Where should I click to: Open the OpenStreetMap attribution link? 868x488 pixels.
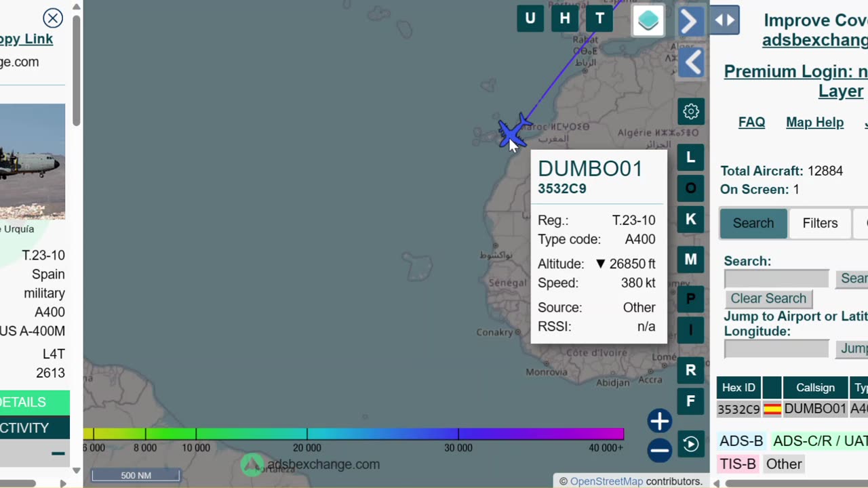[x=606, y=481]
